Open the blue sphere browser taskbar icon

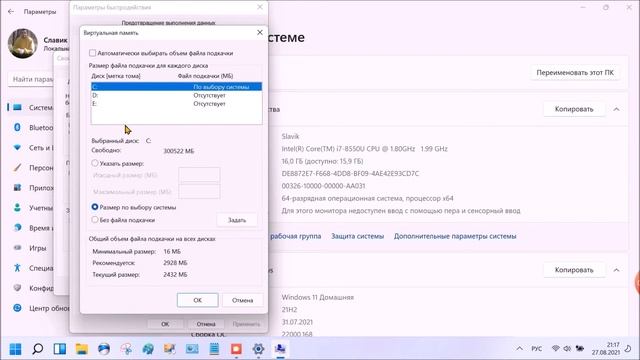click(x=104, y=349)
